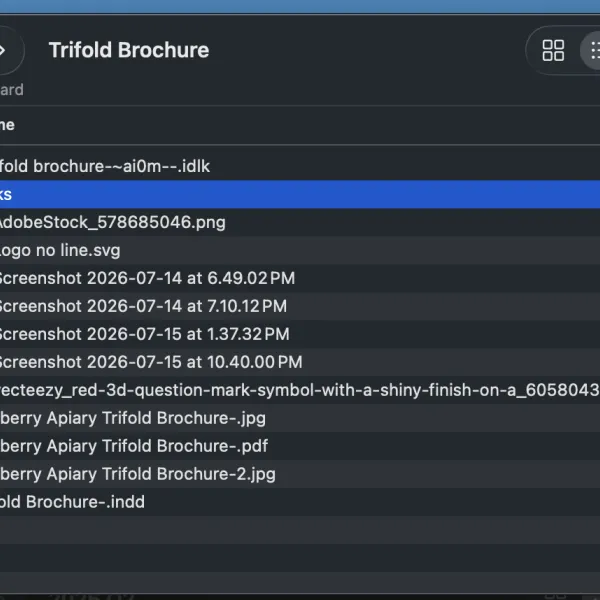Screen dimensions: 600x600
Task: Click the Back/Forward label under navigation arrows
Action: click(12, 90)
